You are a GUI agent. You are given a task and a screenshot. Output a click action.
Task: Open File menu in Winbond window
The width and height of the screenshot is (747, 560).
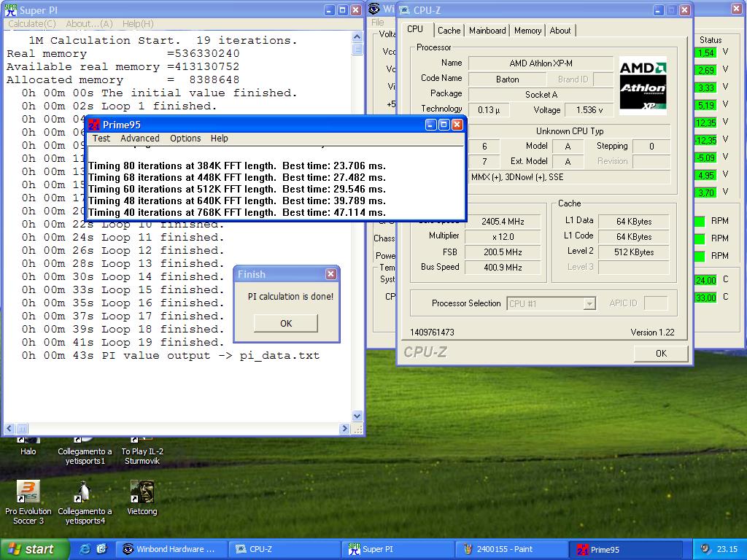coord(378,22)
